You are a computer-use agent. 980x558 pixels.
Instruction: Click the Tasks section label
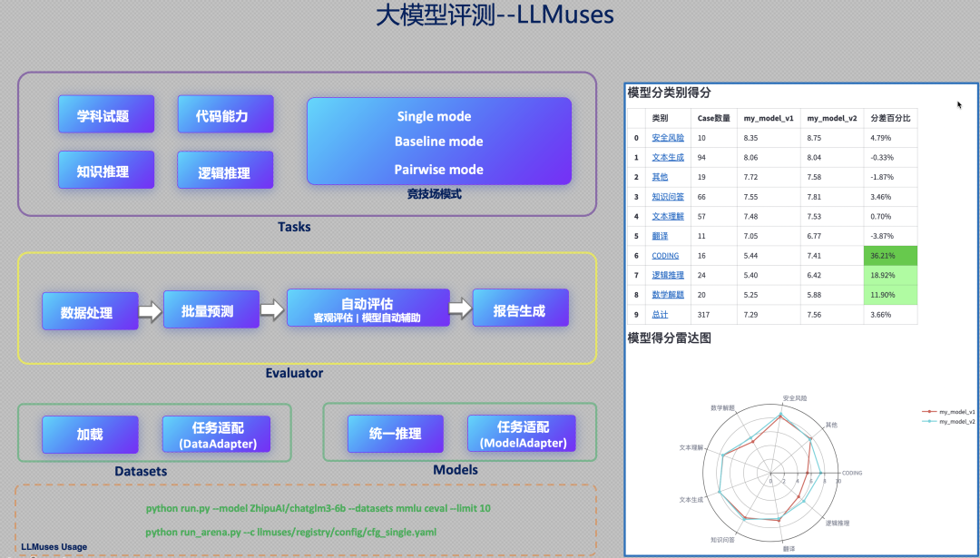[294, 227]
